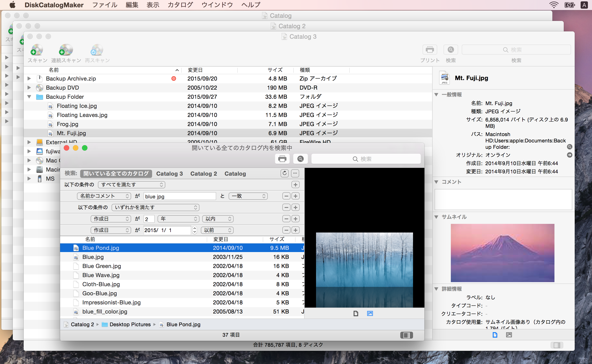Sort the main list by the 名前 column header

click(102, 70)
